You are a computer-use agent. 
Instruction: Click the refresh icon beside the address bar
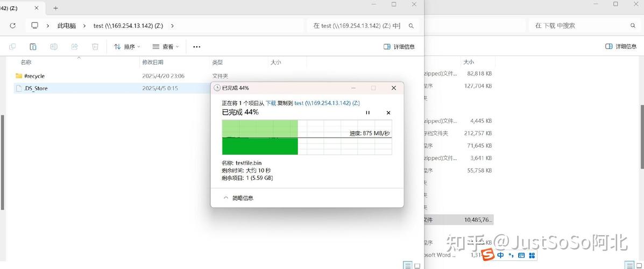pos(13,25)
